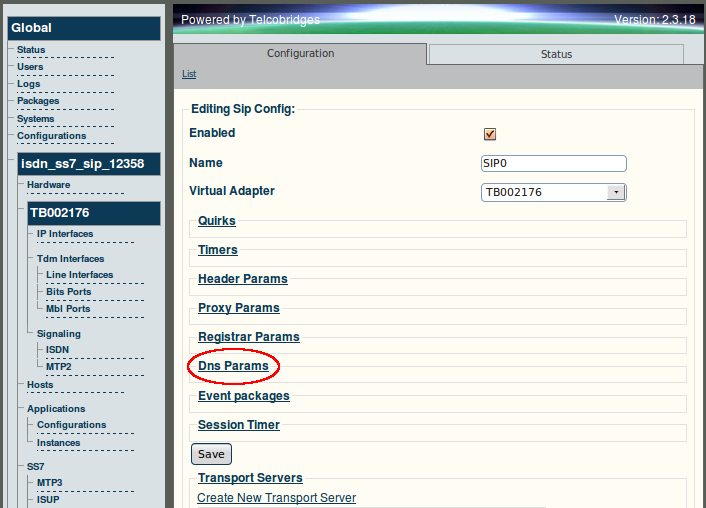This screenshot has width=706, height=508.
Task: Open the Create New Transport Server link
Action: (x=276, y=498)
